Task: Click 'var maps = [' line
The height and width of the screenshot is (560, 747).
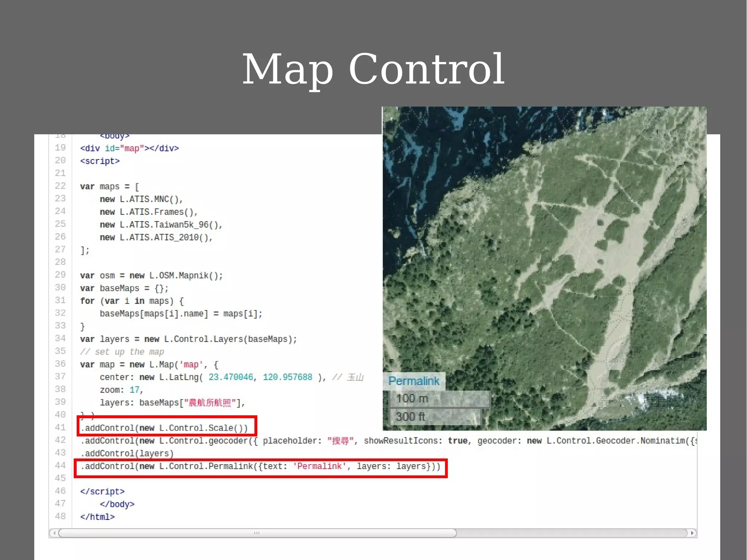Action: (x=109, y=186)
